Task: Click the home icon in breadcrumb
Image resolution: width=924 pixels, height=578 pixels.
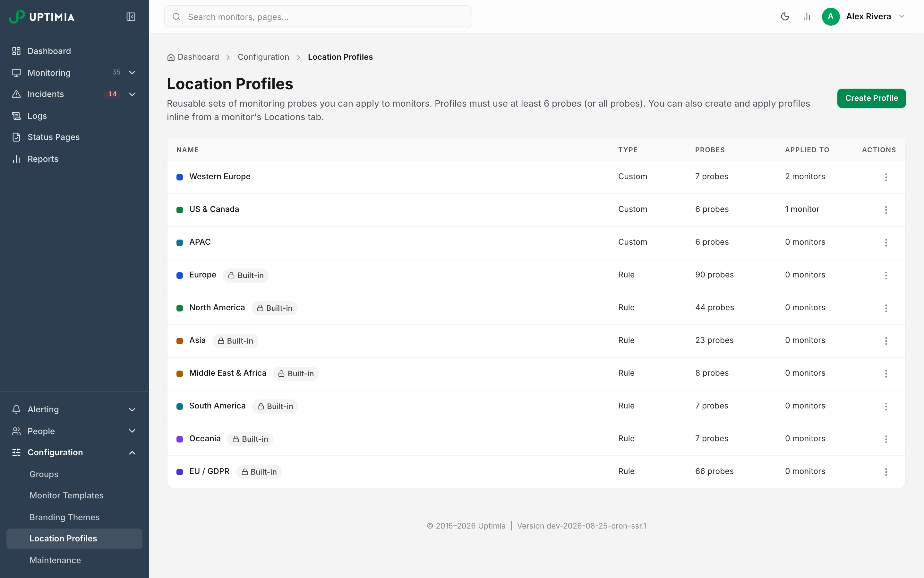Action: pyautogui.click(x=171, y=57)
